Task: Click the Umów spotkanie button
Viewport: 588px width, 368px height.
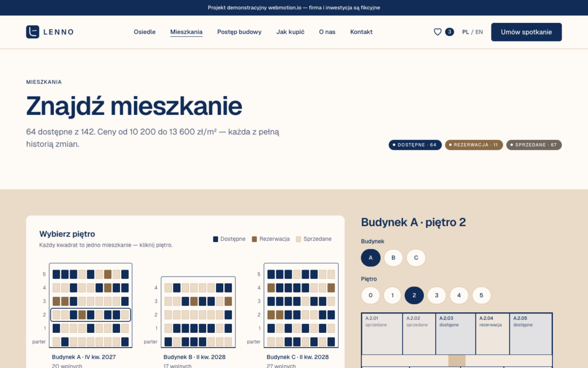Action: tap(526, 32)
